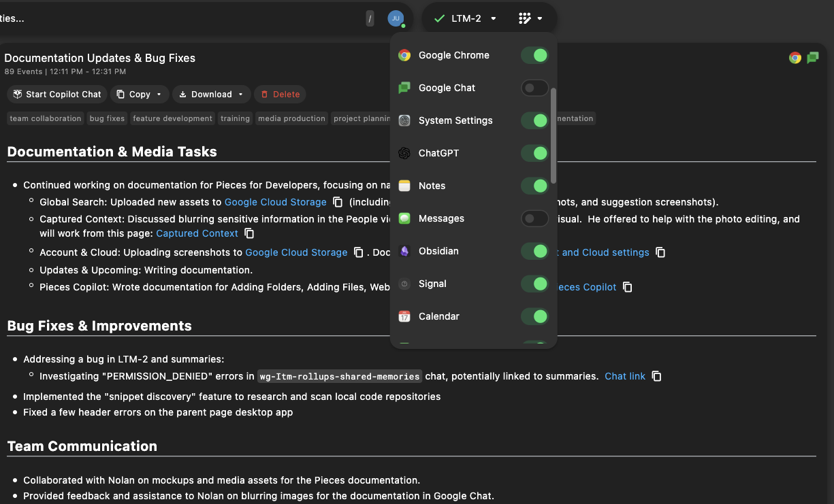The width and height of the screenshot is (834, 504).
Task: Click the Documentation Updates & Bug Fixes title
Action: [100, 58]
